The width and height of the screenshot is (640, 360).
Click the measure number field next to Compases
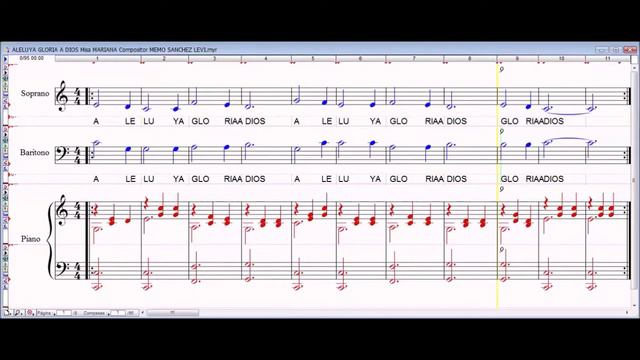118,313
